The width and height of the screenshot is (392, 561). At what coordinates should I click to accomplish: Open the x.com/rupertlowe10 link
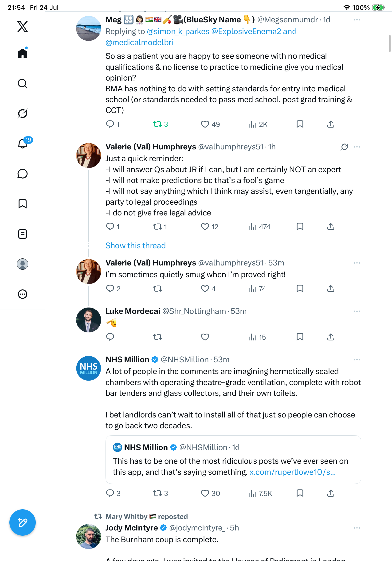(293, 472)
